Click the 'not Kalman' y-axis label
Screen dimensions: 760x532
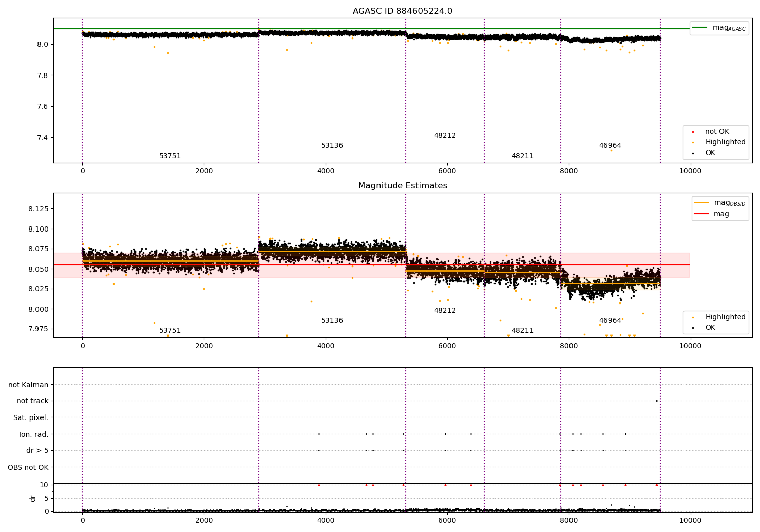click(x=28, y=385)
